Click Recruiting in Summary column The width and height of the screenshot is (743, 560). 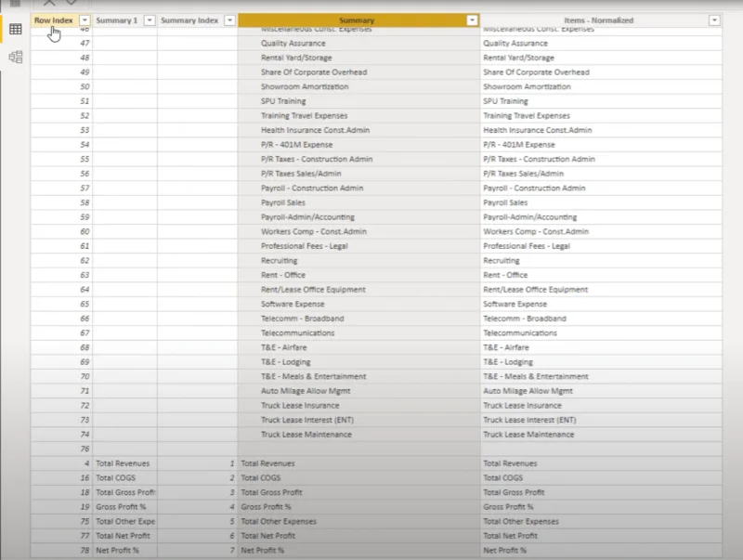click(280, 261)
